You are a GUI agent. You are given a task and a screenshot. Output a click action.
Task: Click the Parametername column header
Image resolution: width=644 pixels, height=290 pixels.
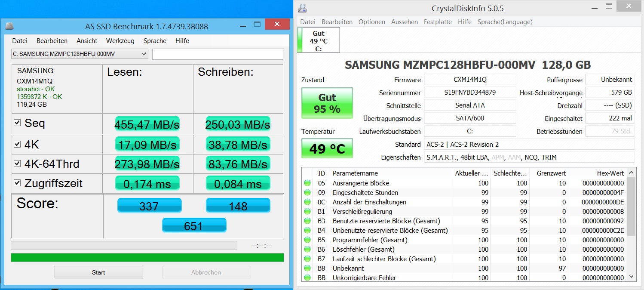390,173
